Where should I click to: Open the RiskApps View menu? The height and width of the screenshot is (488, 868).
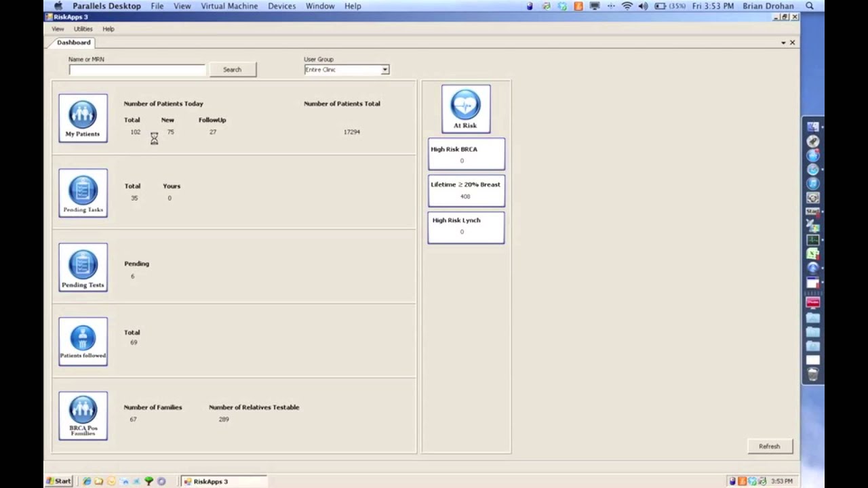[58, 29]
